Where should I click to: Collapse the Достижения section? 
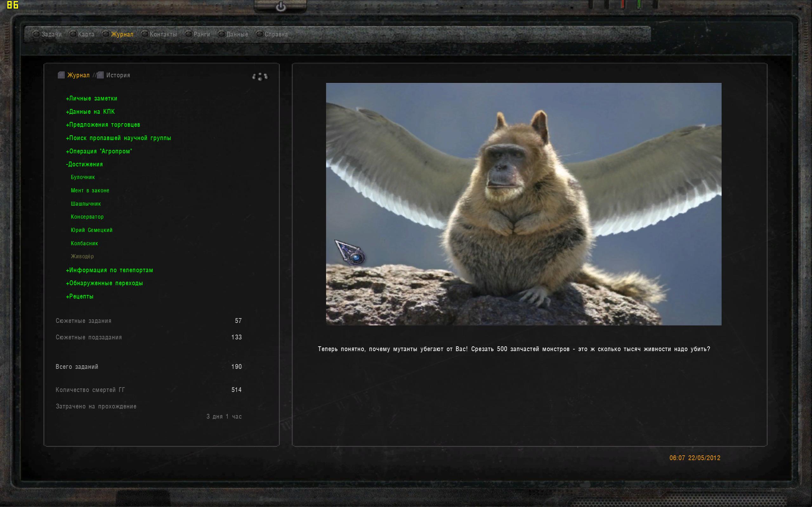pyautogui.click(x=85, y=164)
